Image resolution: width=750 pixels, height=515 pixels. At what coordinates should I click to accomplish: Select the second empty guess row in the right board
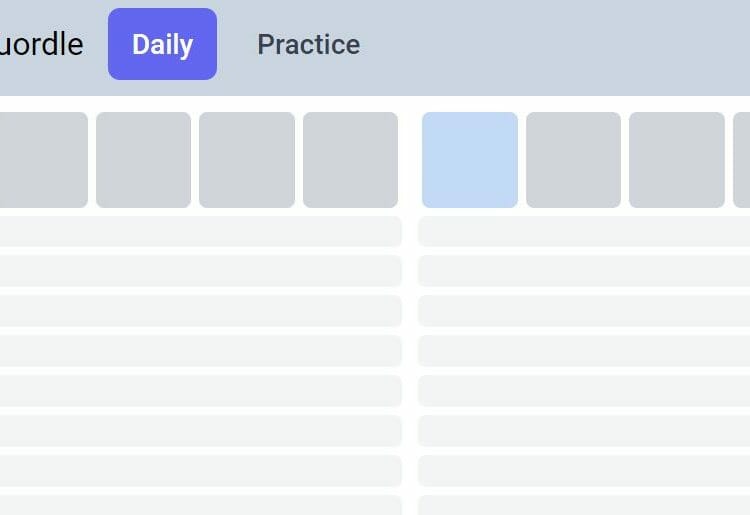tap(584, 271)
